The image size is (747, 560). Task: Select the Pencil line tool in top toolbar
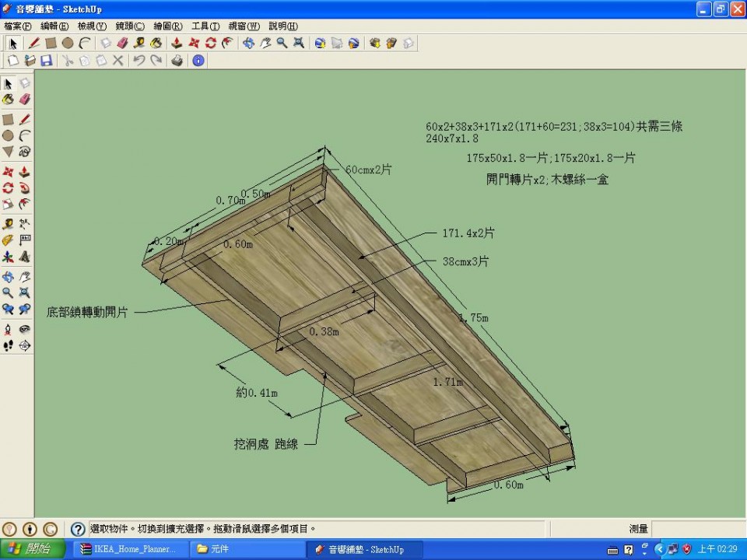point(34,44)
